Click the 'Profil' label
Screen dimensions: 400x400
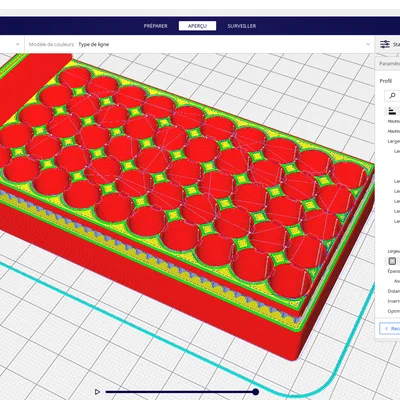(386, 81)
